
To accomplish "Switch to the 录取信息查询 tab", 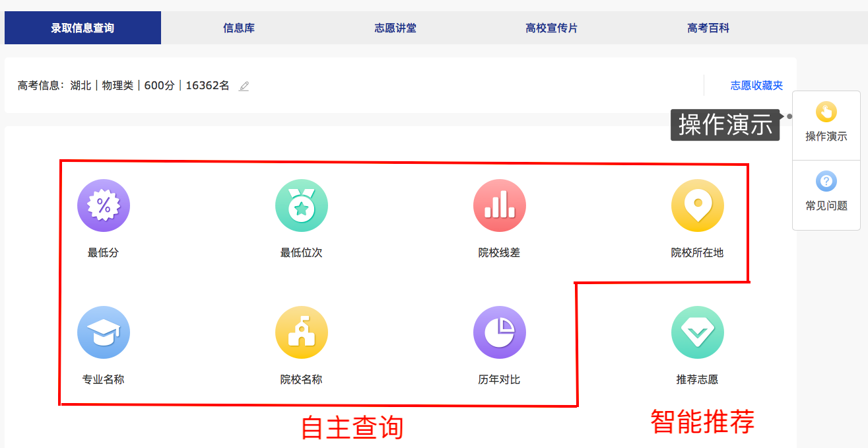I will pyautogui.click(x=83, y=28).
